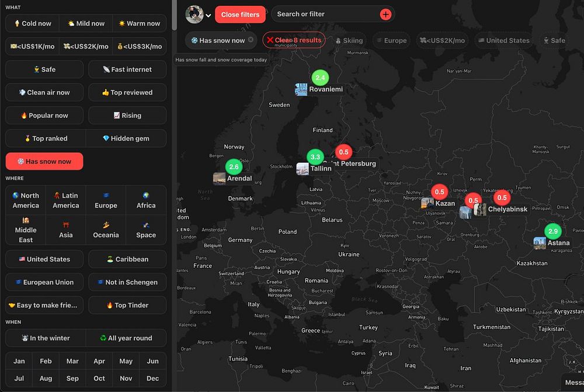Add the United States suggested chip on top bar

[503, 40]
